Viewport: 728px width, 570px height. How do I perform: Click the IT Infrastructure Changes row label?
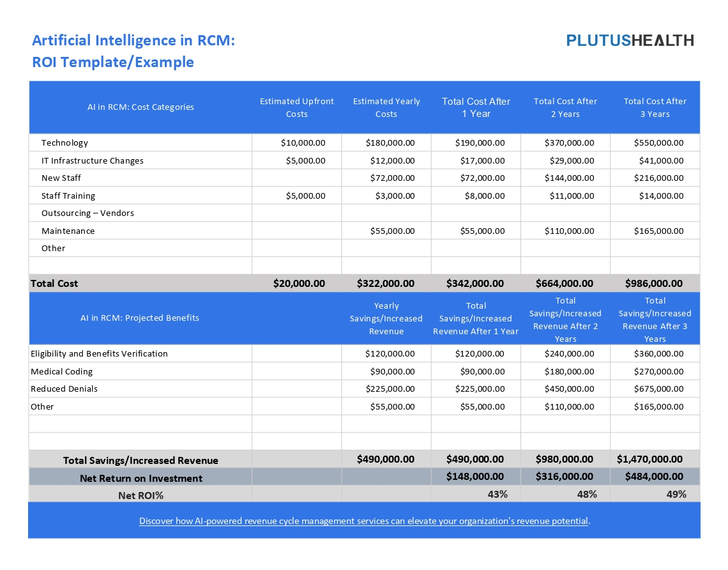click(91, 160)
